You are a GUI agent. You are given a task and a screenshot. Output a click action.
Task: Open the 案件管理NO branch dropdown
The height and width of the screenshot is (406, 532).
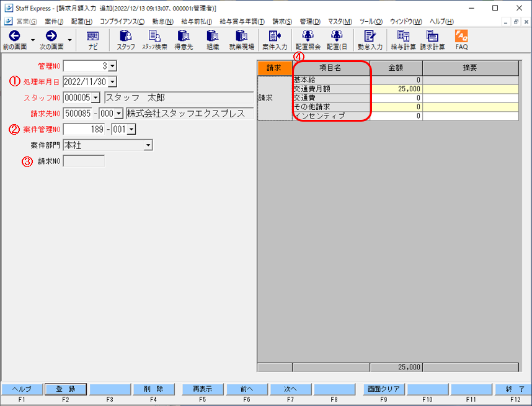click(x=131, y=130)
